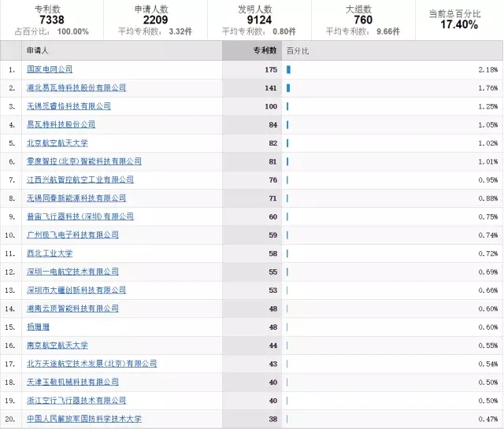Open the 天津玉敏机械科技有限公司 link
Image resolution: width=504 pixels, height=429 pixels.
pos(72,382)
